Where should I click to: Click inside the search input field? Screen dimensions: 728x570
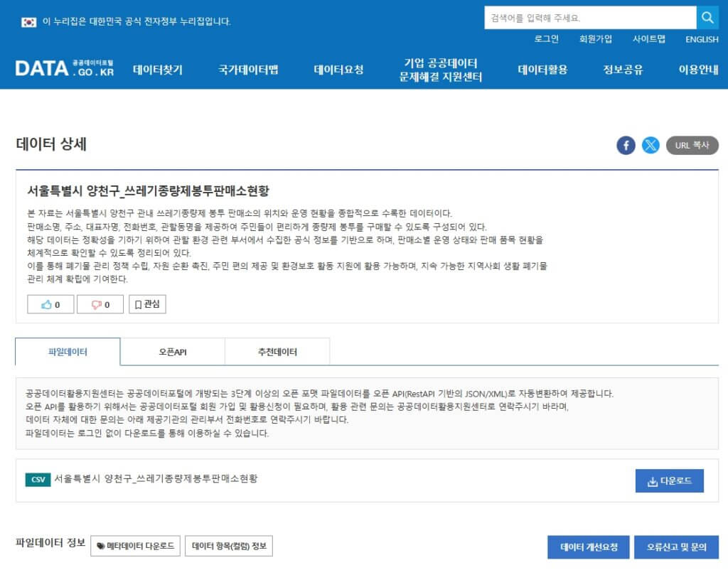[x=590, y=16]
